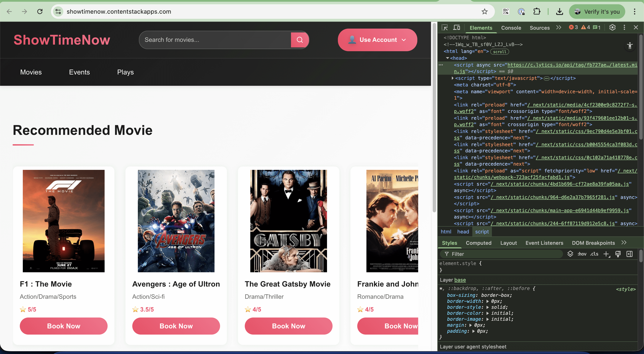Click the Search for movies input field
The width and height of the screenshot is (644, 354).
click(215, 40)
